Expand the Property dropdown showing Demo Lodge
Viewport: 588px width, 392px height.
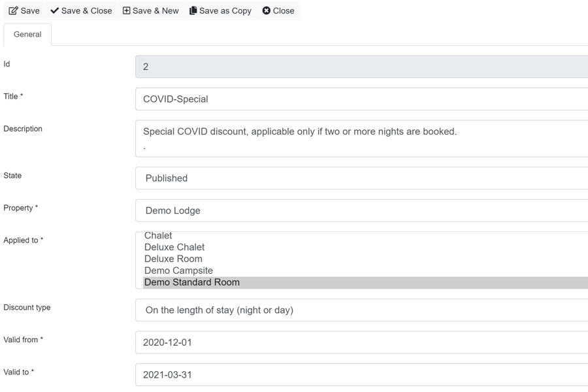click(361, 210)
